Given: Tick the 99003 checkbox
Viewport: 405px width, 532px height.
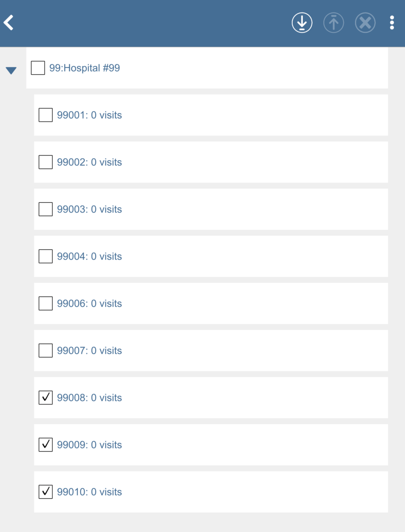Looking at the screenshot, I should coord(45,209).
